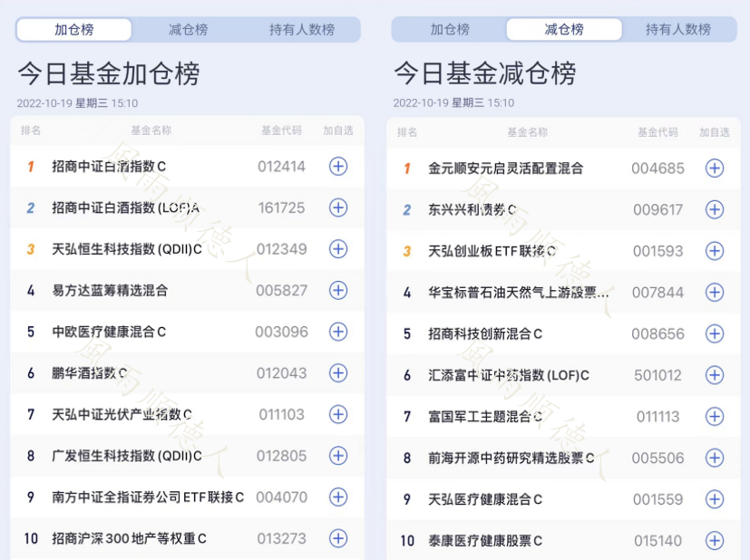Add 天弘医疗健康混合C to watchlist
This screenshot has height=560, width=750.
tap(715, 499)
